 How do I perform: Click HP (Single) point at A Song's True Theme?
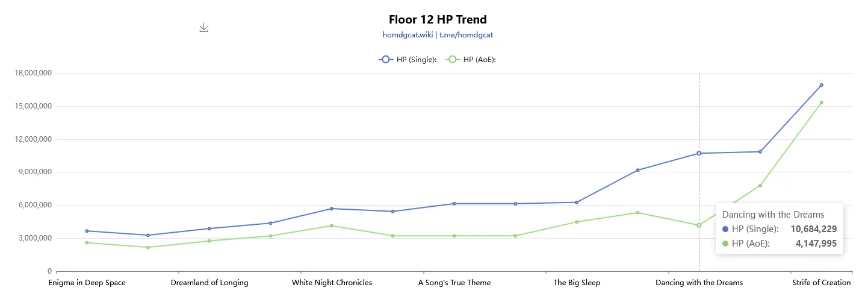pos(454,204)
